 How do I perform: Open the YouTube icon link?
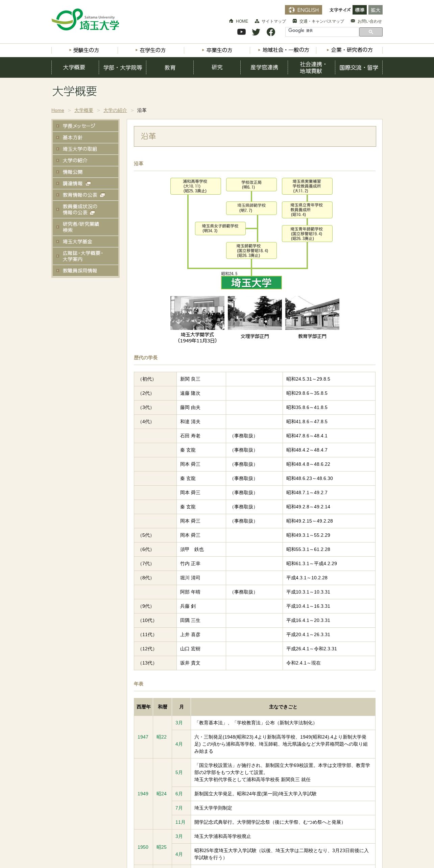pyautogui.click(x=241, y=32)
